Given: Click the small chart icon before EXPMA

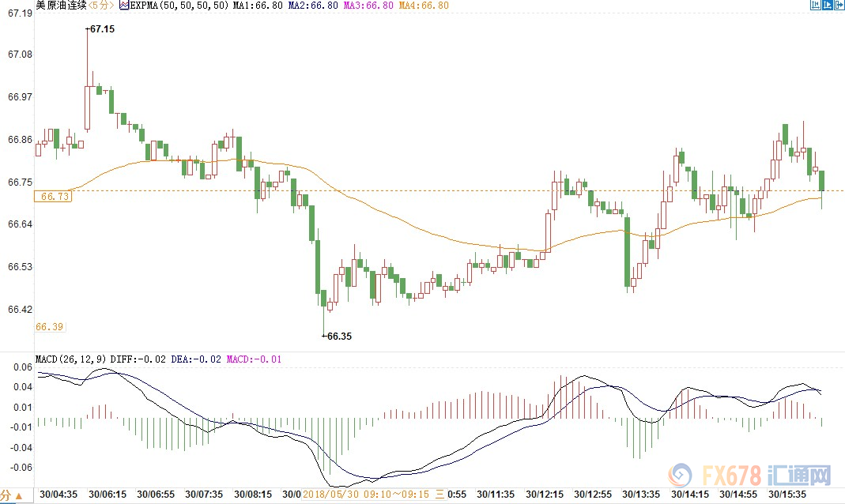Looking at the screenshot, I should click(x=124, y=6).
